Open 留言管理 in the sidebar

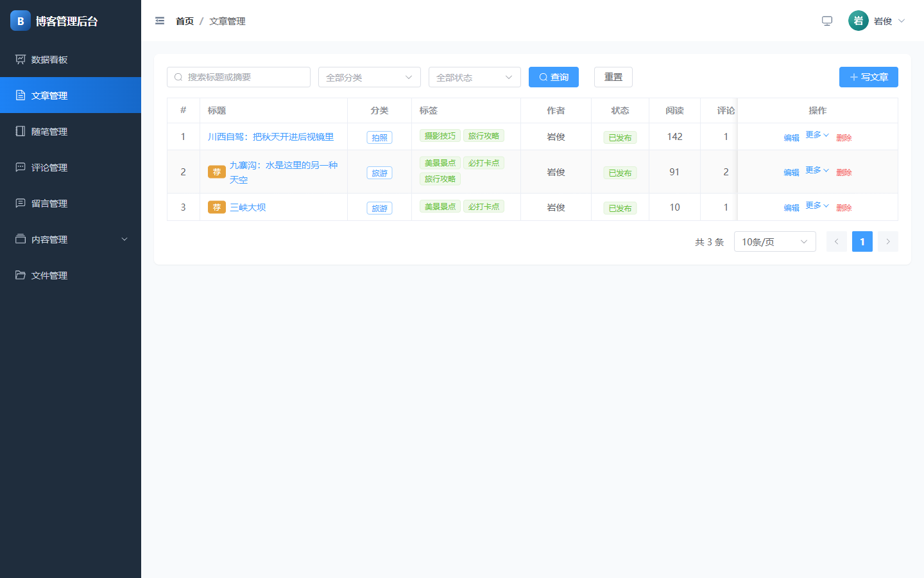point(71,203)
